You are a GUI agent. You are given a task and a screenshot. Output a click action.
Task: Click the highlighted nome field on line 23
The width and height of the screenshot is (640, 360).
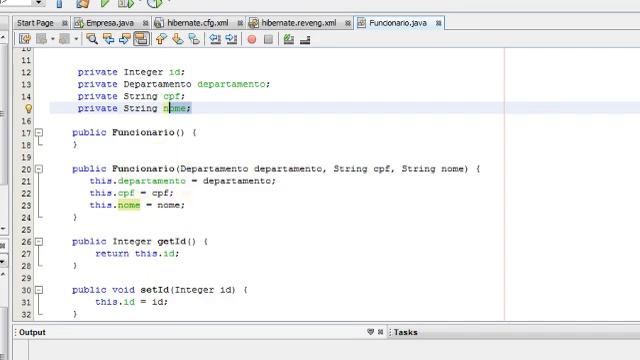pos(129,205)
